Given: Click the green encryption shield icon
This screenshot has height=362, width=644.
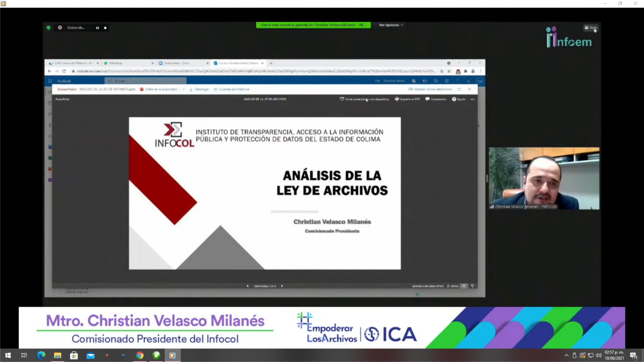Looking at the screenshot, I should tap(49, 28).
